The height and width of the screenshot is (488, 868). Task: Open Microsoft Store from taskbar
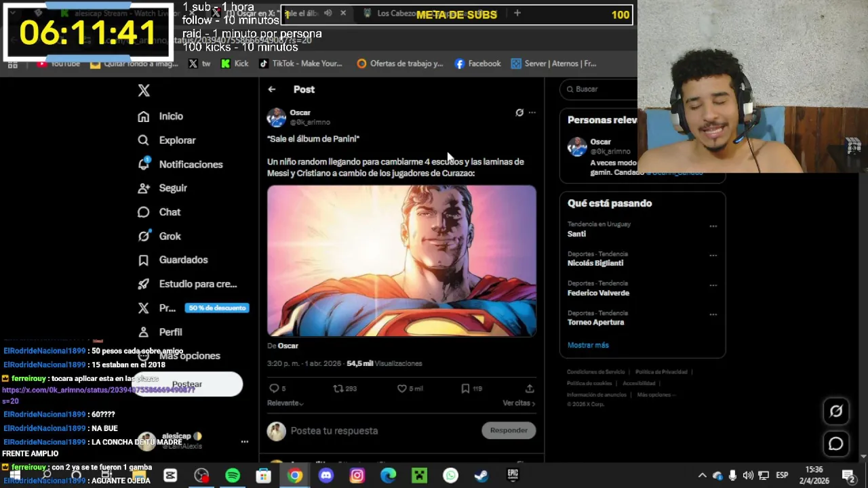[264, 476]
